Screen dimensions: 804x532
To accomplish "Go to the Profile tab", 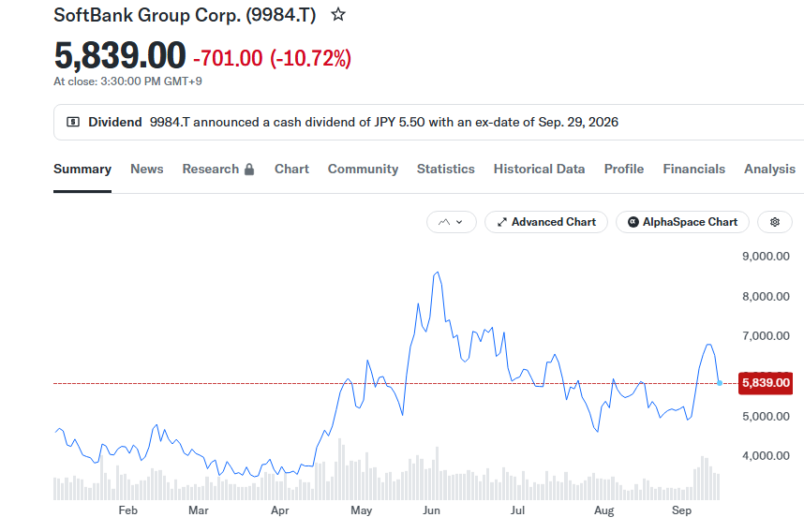I will pos(624,170).
